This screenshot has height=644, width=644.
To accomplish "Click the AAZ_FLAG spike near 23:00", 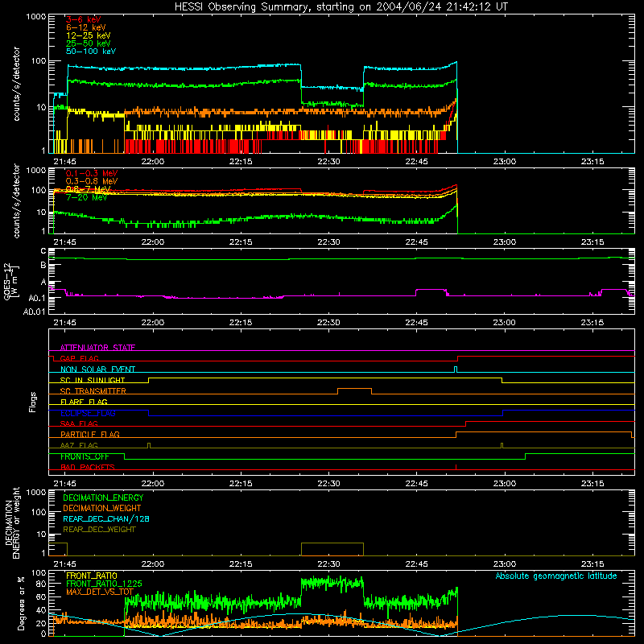I will click(x=502, y=445).
